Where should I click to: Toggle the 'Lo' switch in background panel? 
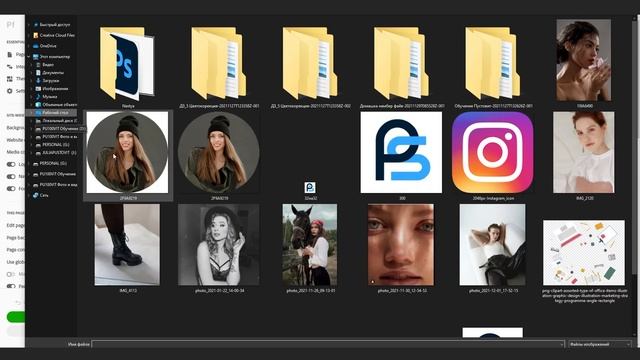coord(11,164)
